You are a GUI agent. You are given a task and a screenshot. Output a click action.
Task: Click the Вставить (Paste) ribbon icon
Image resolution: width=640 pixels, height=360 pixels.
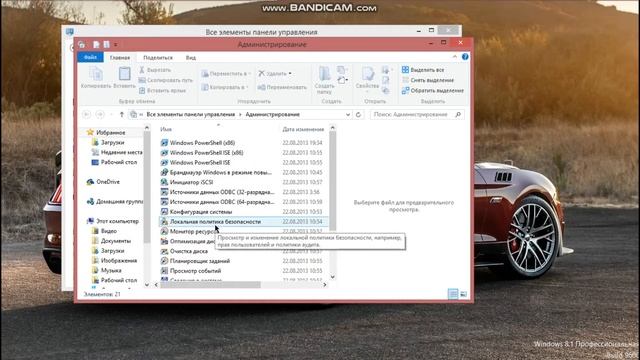click(124, 78)
